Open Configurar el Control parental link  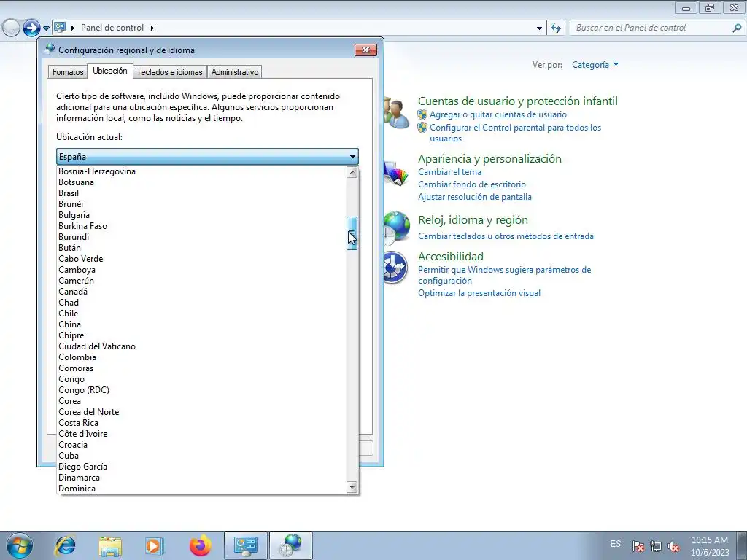click(x=516, y=133)
